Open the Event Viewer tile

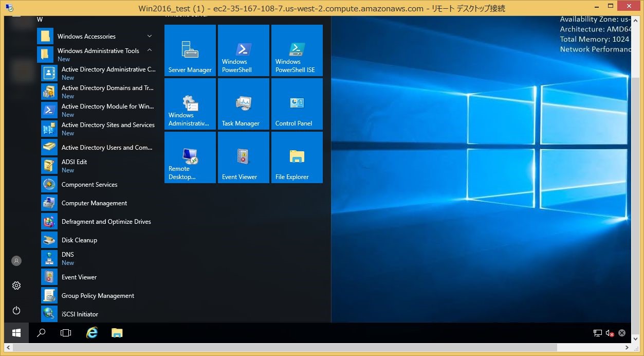click(244, 157)
